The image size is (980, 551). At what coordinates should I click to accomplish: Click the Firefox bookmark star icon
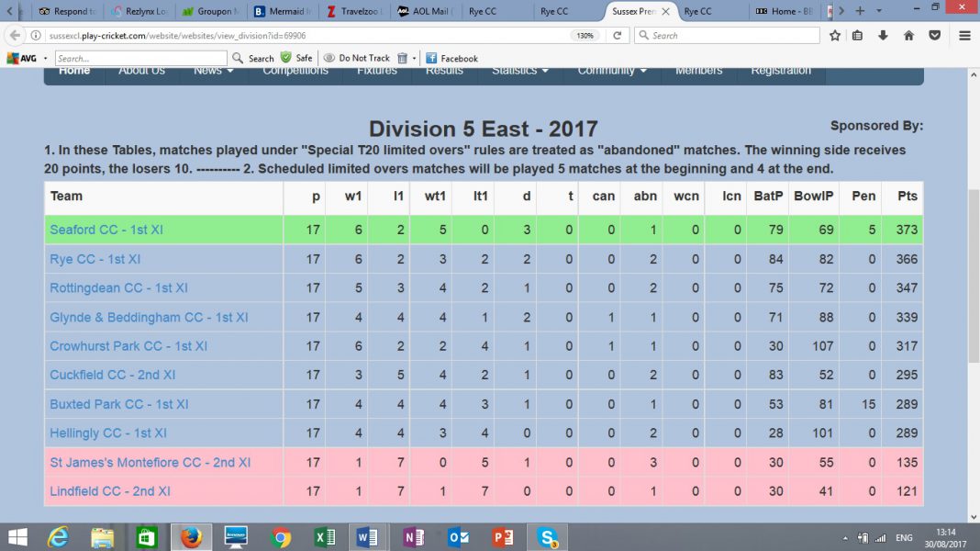[x=835, y=36]
